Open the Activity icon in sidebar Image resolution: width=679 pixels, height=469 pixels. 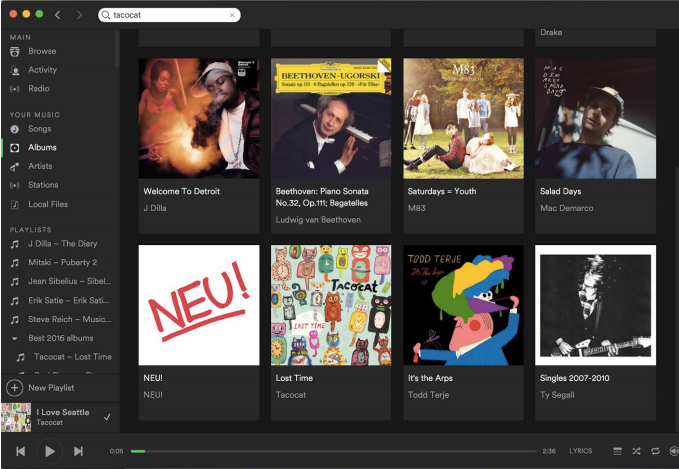pyautogui.click(x=15, y=70)
